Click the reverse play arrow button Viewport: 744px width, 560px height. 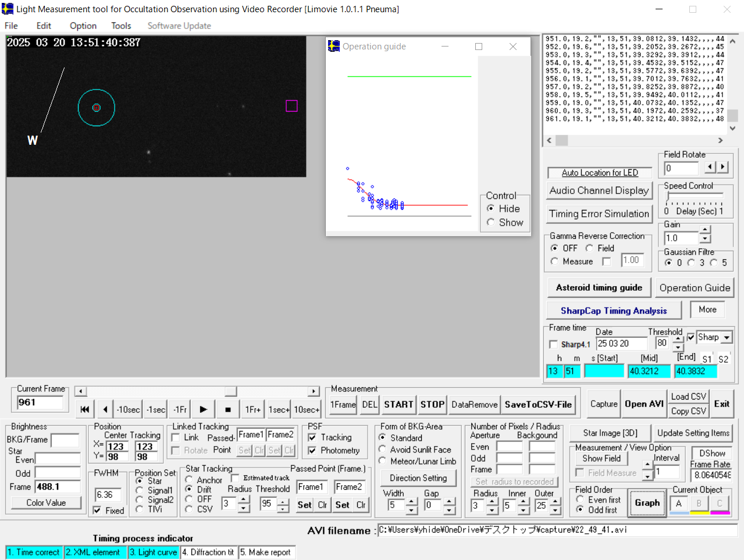pos(105,409)
